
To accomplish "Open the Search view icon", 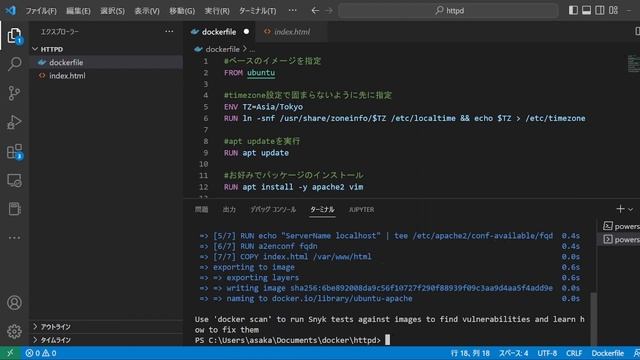I will click(x=14, y=64).
